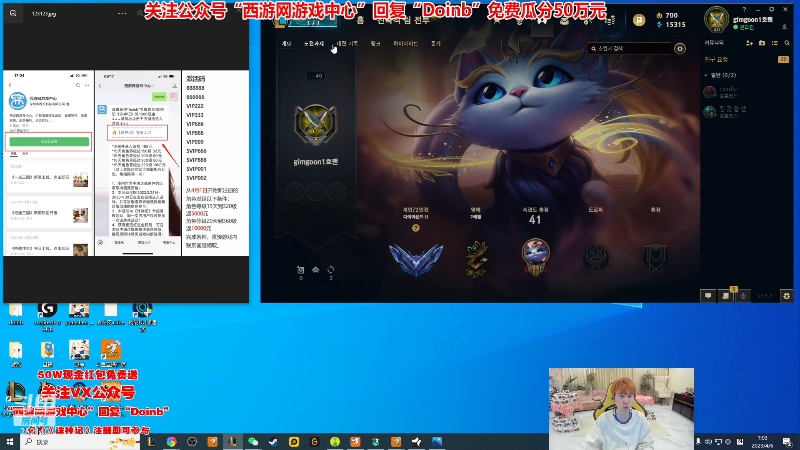Click the new folder icon in social panel
800x450 pixels.
click(x=762, y=43)
